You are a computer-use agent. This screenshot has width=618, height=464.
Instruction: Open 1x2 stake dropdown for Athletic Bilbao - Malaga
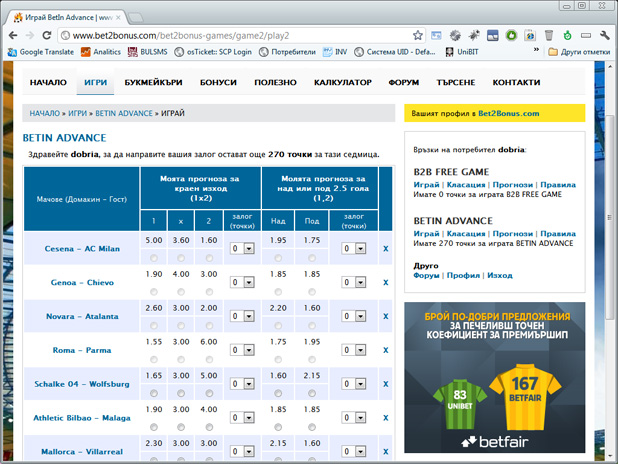pos(242,418)
